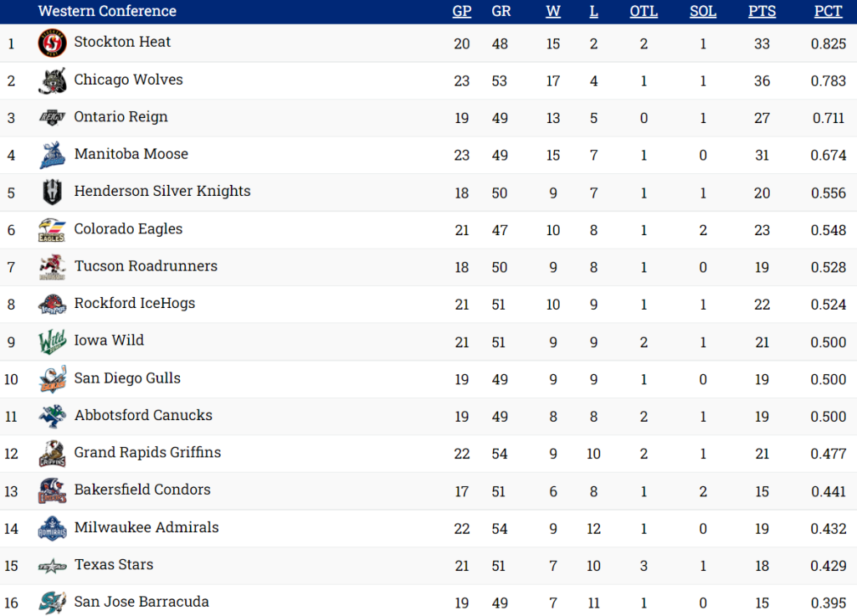Sort by OTL column header
The height and width of the screenshot is (616, 857).
tap(644, 12)
